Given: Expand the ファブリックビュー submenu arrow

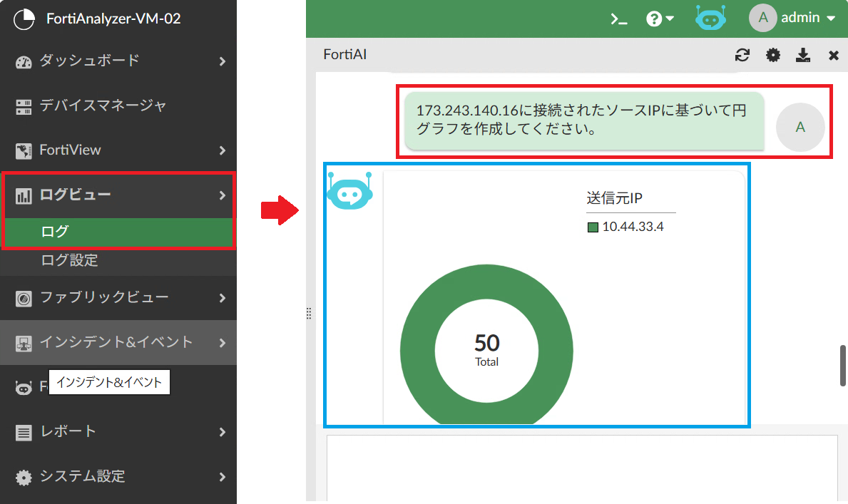Looking at the screenshot, I should click(x=223, y=298).
